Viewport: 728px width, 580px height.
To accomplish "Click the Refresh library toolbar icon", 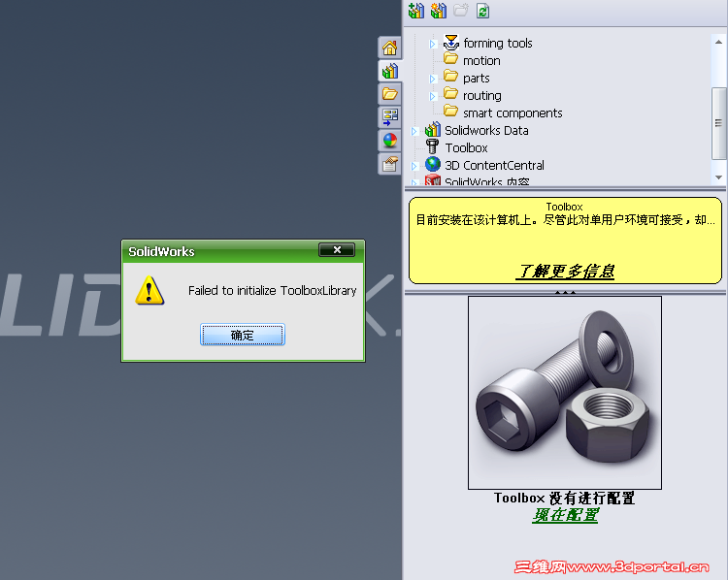I will [482, 11].
